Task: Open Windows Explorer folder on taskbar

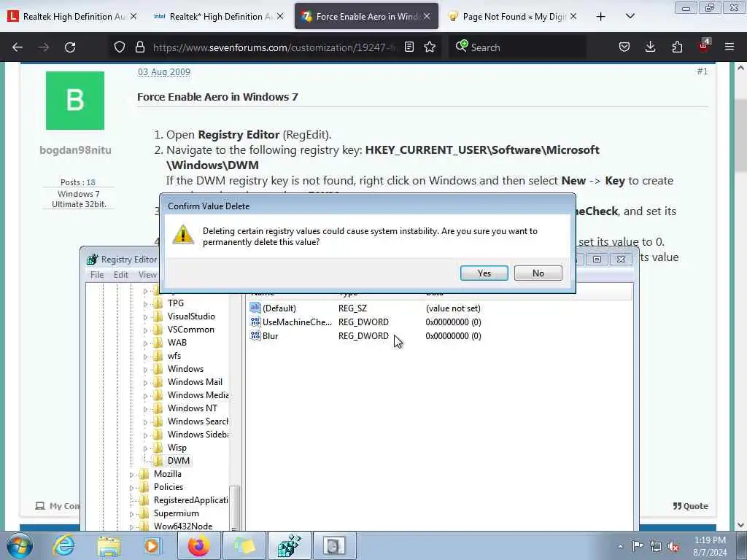Action: (109, 545)
